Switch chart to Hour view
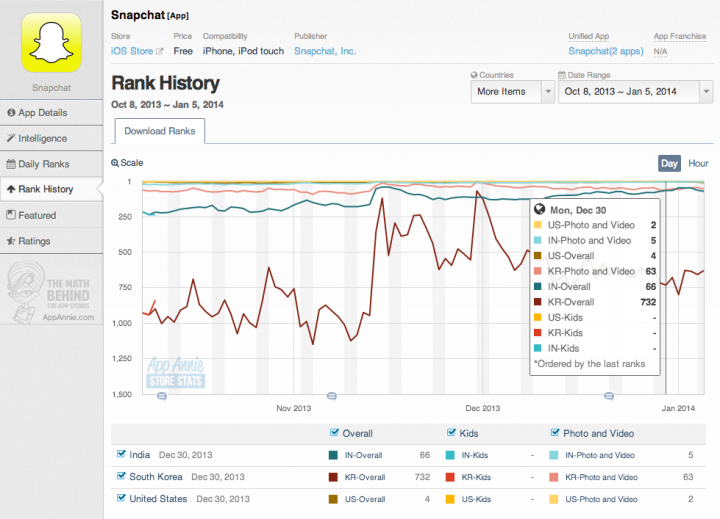Image resolution: width=720 pixels, height=519 pixels. coord(698,164)
